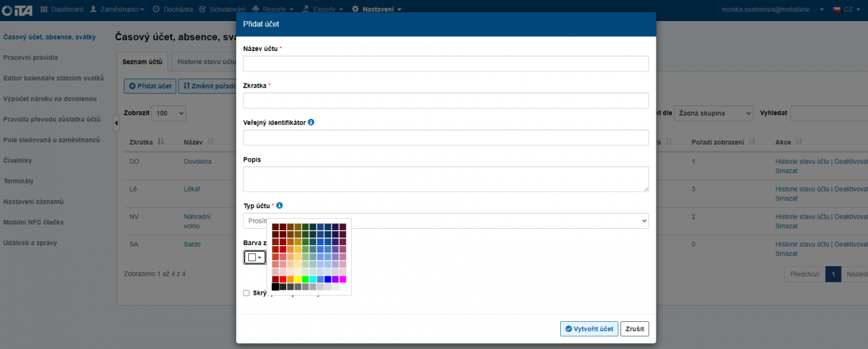The image size is (868, 349).
Task: Click sort icon in Název column header
Action: [x=211, y=142]
